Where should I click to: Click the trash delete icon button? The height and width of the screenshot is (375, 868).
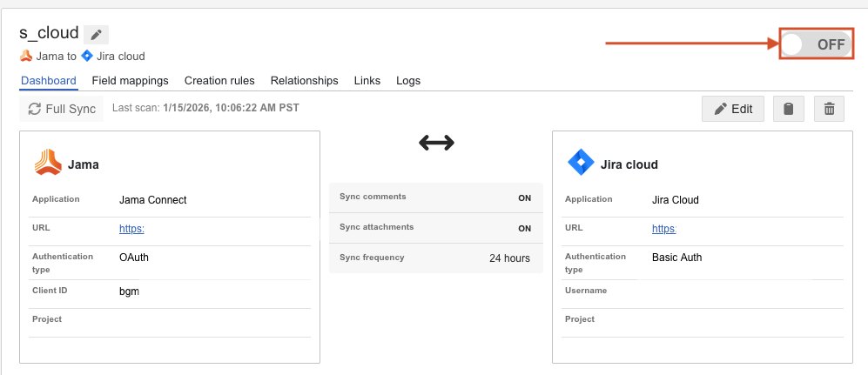(829, 109)
